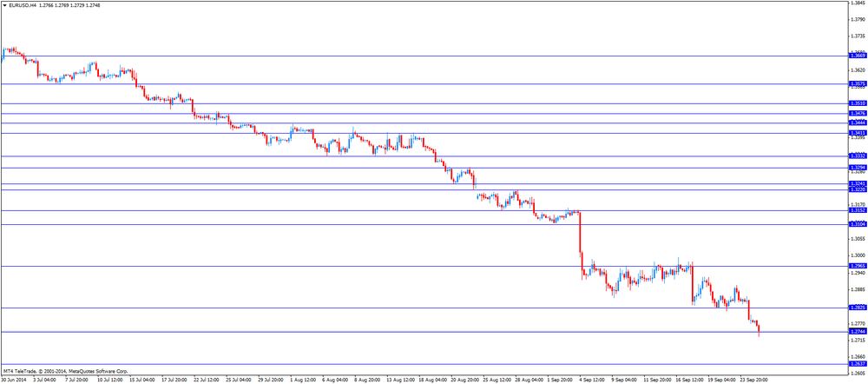Select the 1.3575 horizontal line price tag
The image size is (868, 384).
coord(858,84)
